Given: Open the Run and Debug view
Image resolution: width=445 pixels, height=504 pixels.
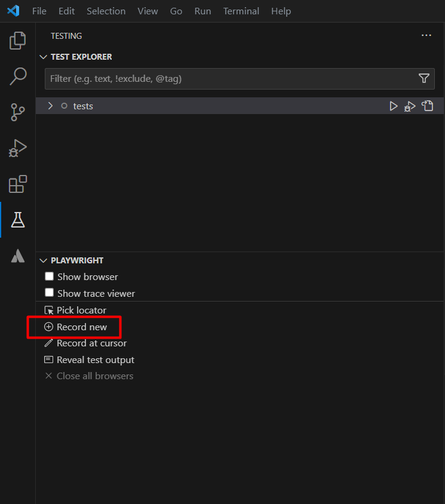Looking at the screenshot, I should pos(18,148).
